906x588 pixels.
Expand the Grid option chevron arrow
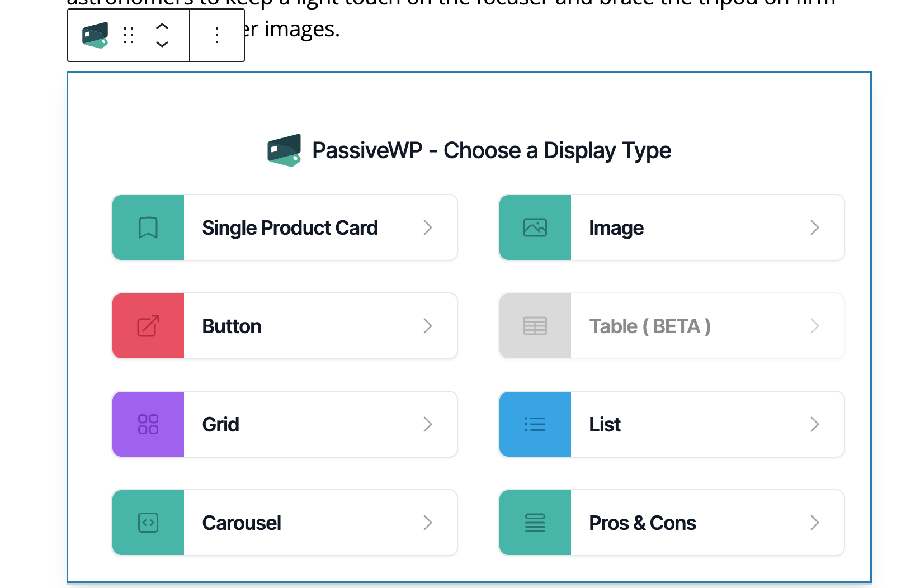(x=428, y=424)
